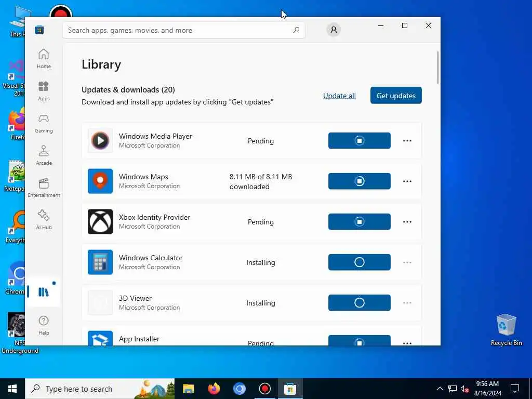Click the Update all link

point(339,96)
